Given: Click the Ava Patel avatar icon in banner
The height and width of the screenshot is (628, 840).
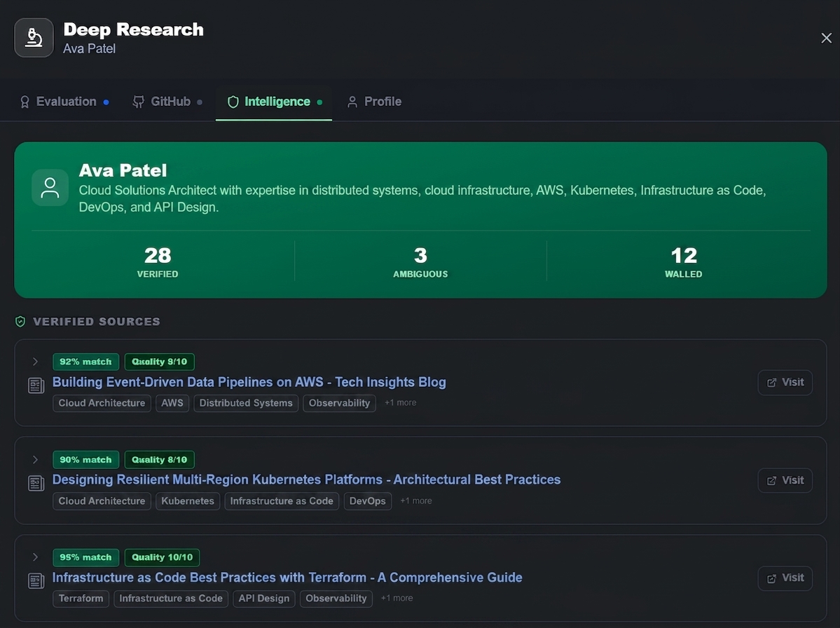Looking at the screenshot, I should (x=50, y=188).
